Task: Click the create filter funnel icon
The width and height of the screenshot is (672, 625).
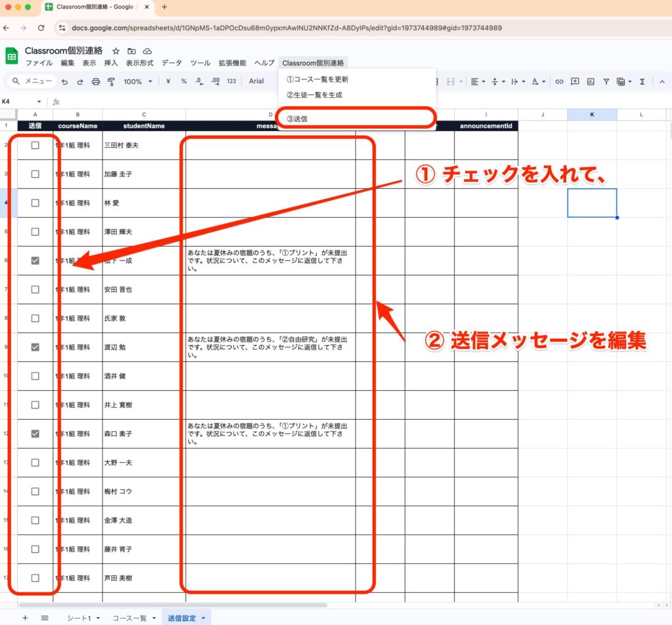Action: (606, 82)
